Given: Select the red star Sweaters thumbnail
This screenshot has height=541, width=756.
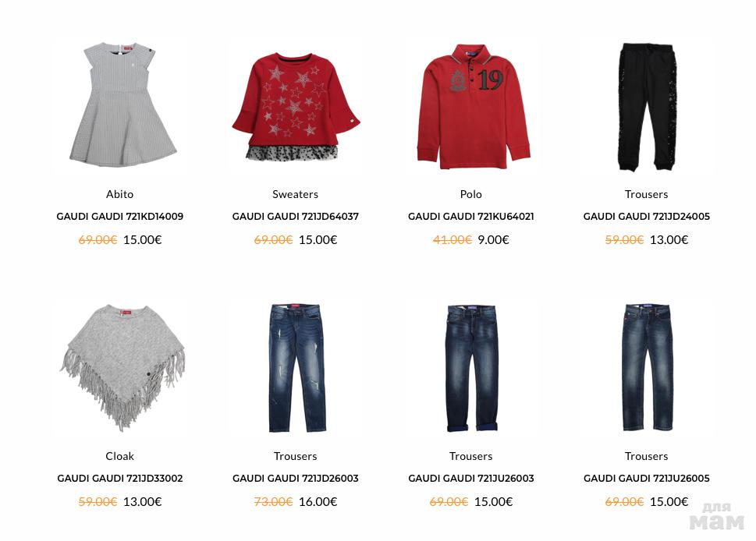Looking at the screenshot, I should [x=296, y=107].
